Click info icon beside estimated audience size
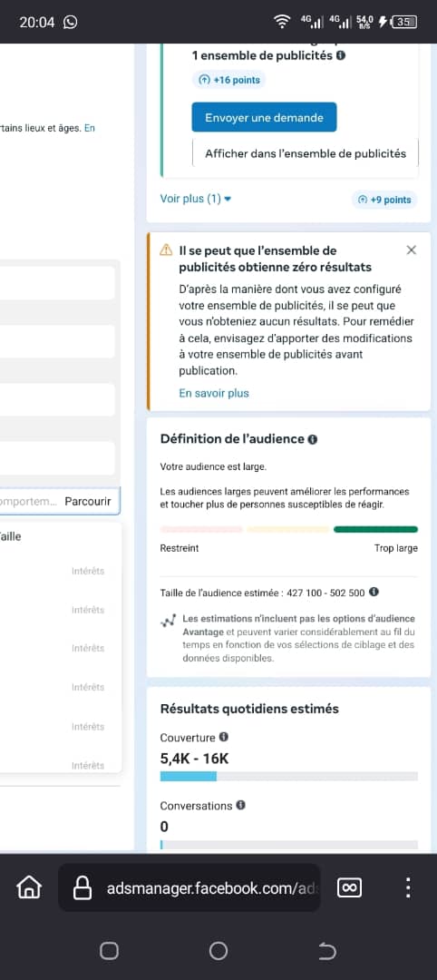The image size is (437, 980). tap(374, 592)
